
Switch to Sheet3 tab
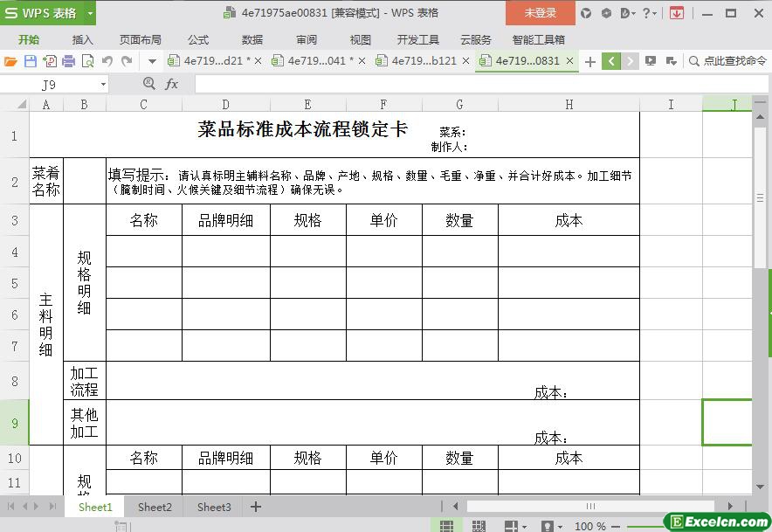point(214,507)
